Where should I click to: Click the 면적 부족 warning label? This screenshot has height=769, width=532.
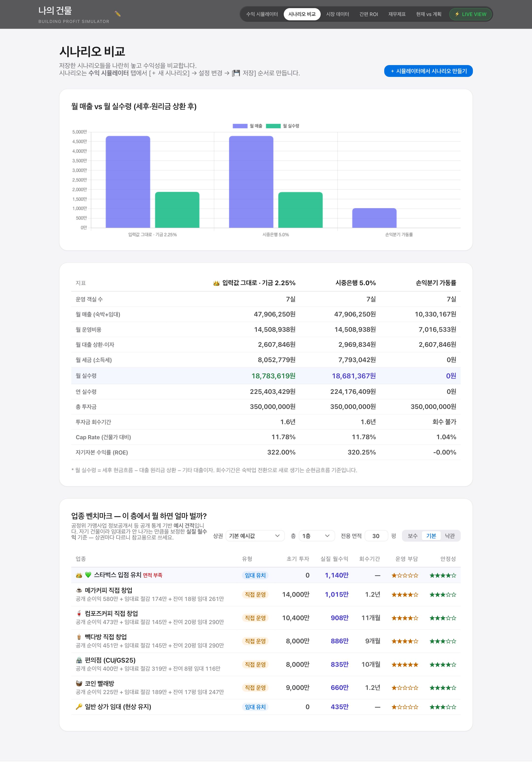pyautogui.click(x=153, y=575)
